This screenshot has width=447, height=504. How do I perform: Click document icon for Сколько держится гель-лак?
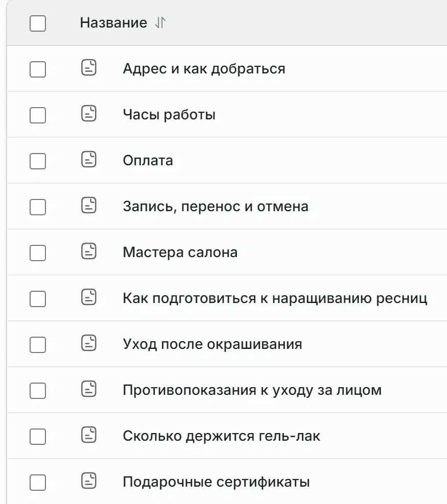coord(89,435)
